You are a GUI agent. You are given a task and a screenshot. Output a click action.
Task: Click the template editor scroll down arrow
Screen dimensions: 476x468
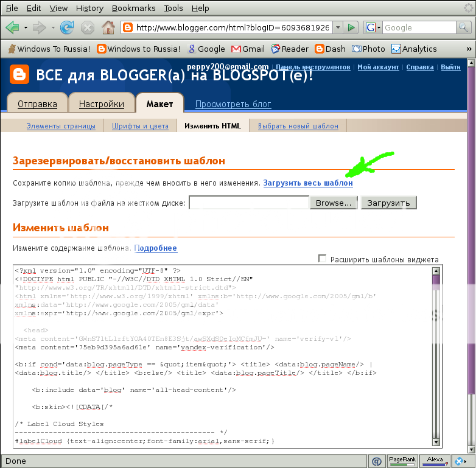tap(436, 442)
